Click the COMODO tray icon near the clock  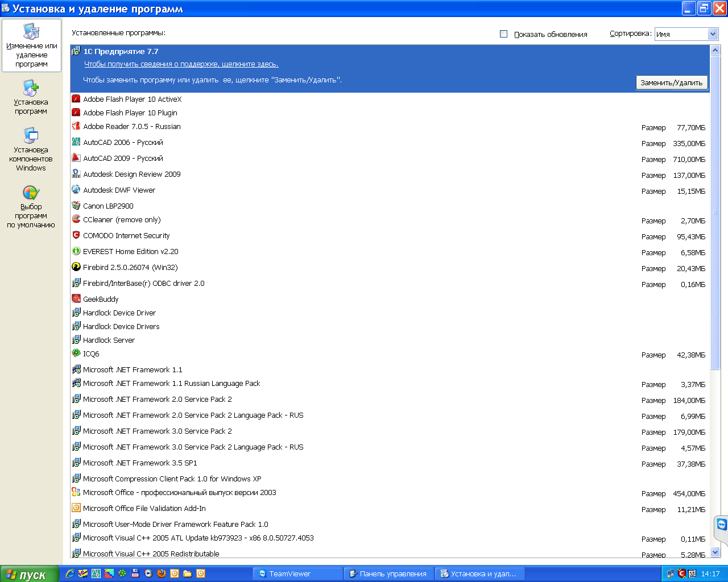pyautogui.click(x=682, y=573)
